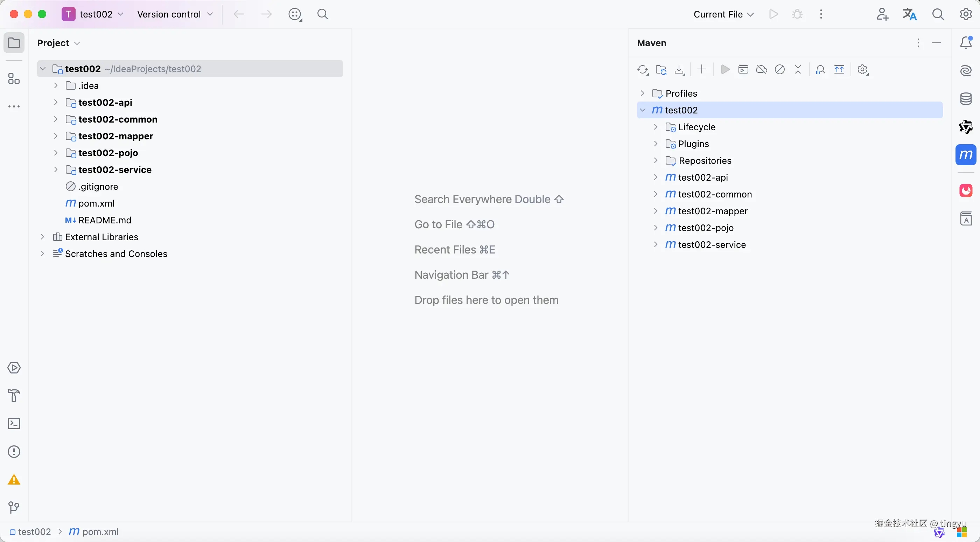
Task: Click pom.xml in the navigation breadcrumb
Action: tap(100, 532)
